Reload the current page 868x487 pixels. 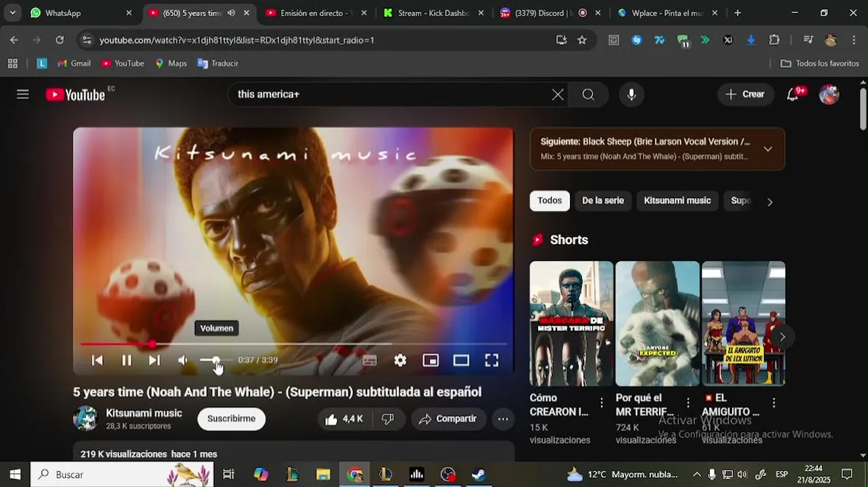(59, 40)
